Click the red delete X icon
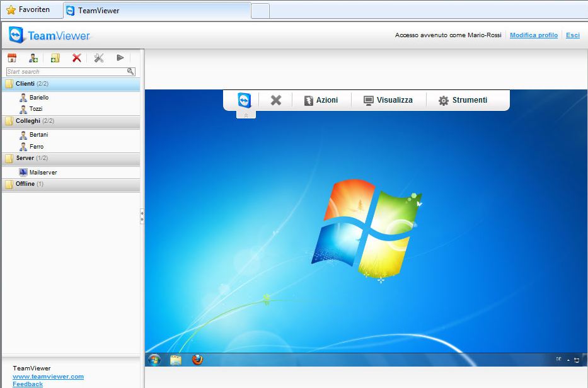Viewport: 588px width, 388px height. (77, 58)
